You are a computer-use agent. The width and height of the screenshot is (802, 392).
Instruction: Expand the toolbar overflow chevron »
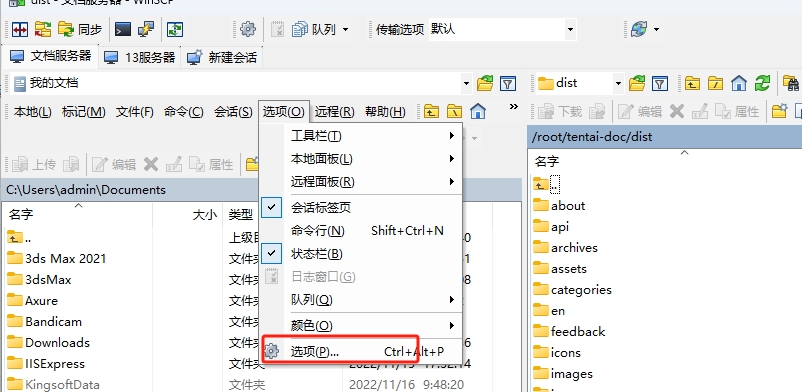pyautogui.click(x=514, y=106)
